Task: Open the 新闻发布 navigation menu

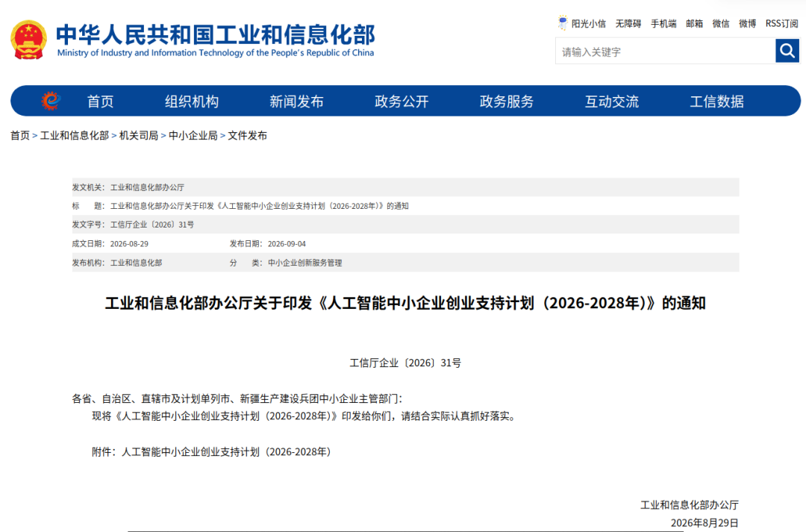Action: click(296, 101)
